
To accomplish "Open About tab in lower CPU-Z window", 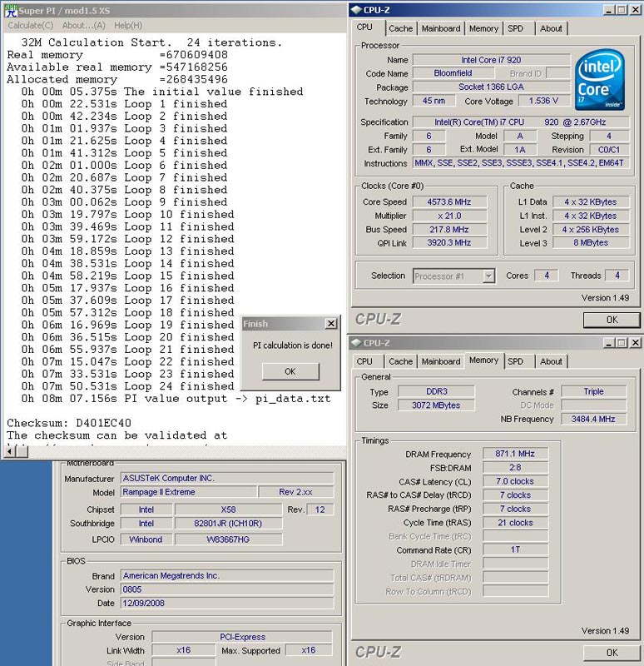I will point(551,361).
